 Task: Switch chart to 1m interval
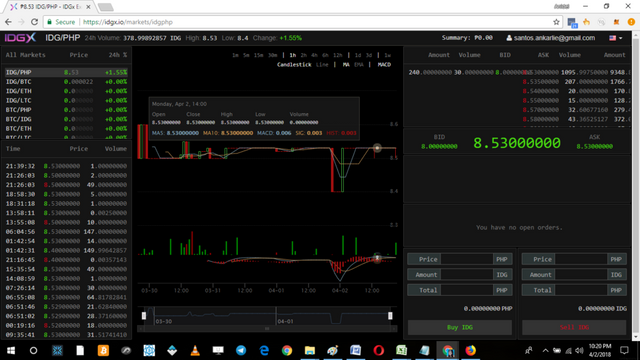(x=235, y=55)
